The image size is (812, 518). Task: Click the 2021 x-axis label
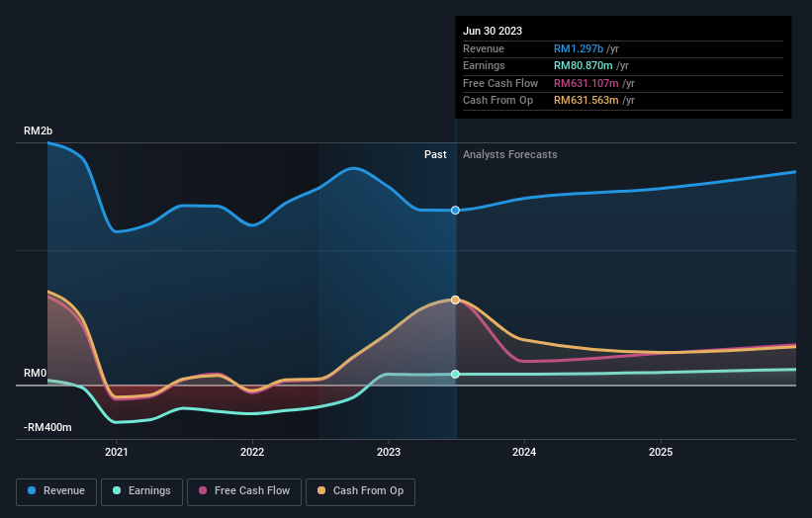tap(116, 452)
